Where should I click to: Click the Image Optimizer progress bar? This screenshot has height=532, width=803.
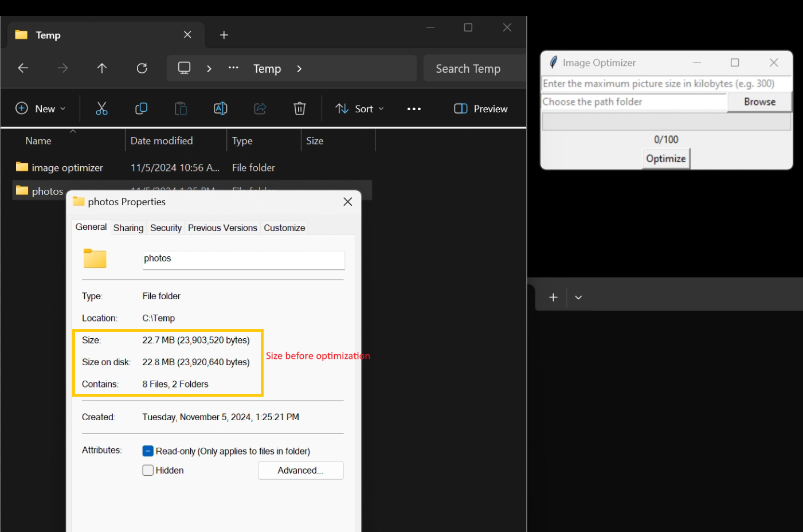tap(667, 122)
